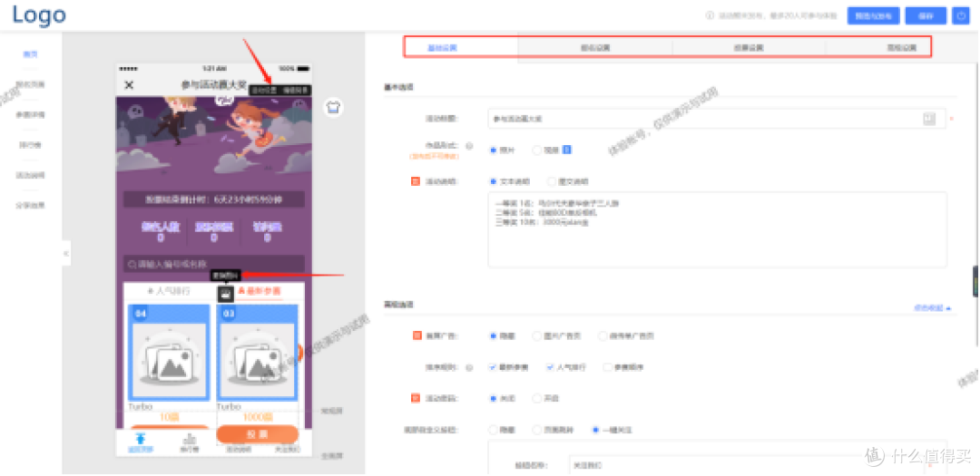Toggle the newest entries sort checkbox
The image size is (980, 476).
click(x=493, y=367)
